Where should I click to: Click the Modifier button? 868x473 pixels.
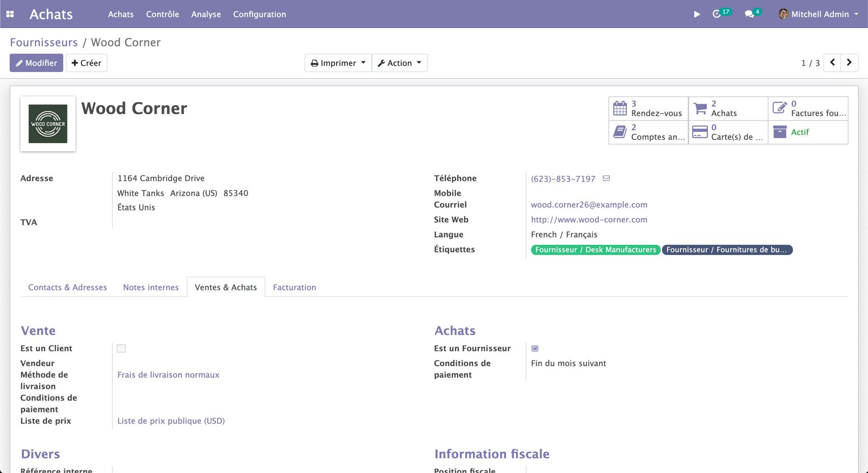pos(36,63)
